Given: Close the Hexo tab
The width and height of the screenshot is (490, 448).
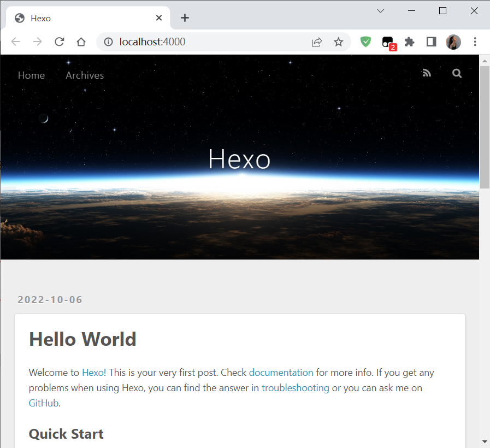Looking at the screenshot, I should coord(159,18).
